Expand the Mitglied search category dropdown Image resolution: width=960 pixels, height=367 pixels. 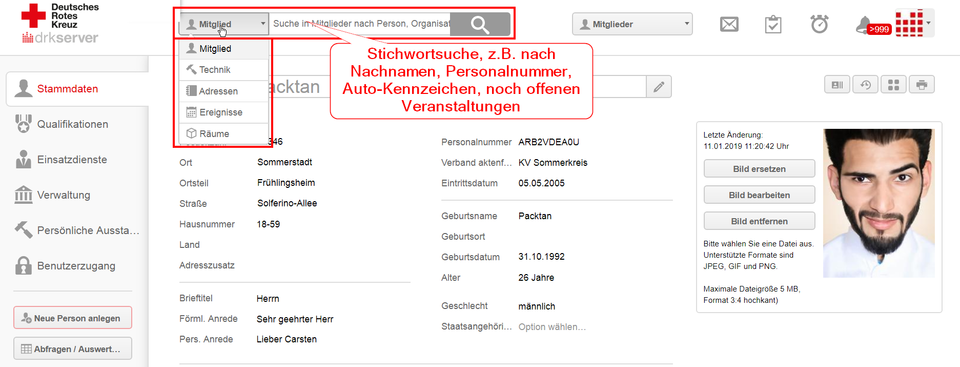pyautogui.click(x=223, y=24)
